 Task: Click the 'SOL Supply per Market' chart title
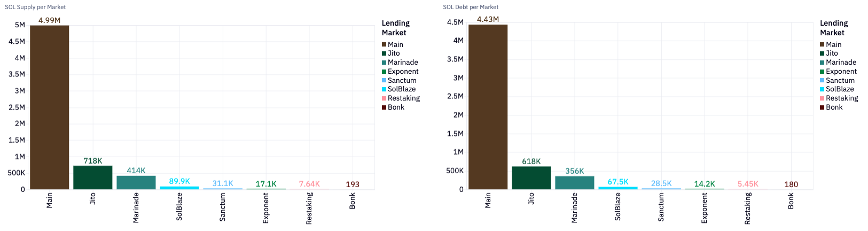point(36,7)
